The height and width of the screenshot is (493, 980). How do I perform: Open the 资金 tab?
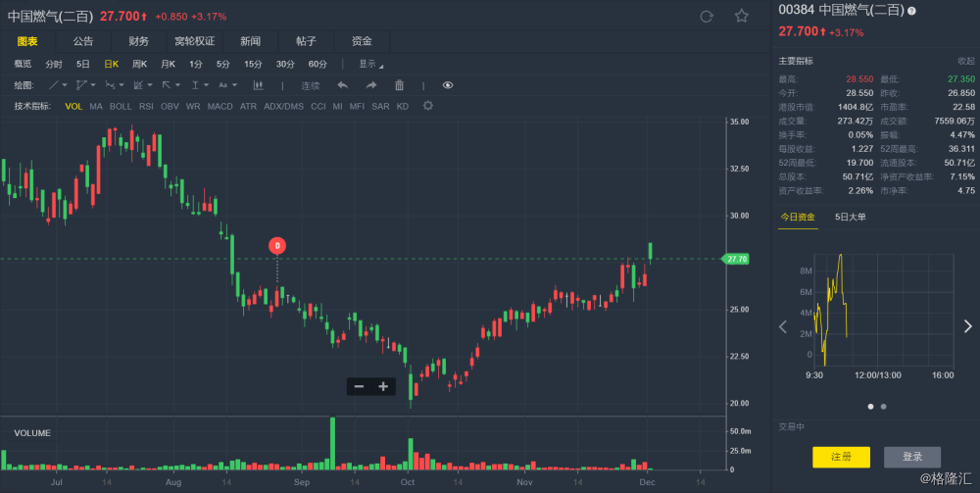pyautogui.click(x=362, y=41)
